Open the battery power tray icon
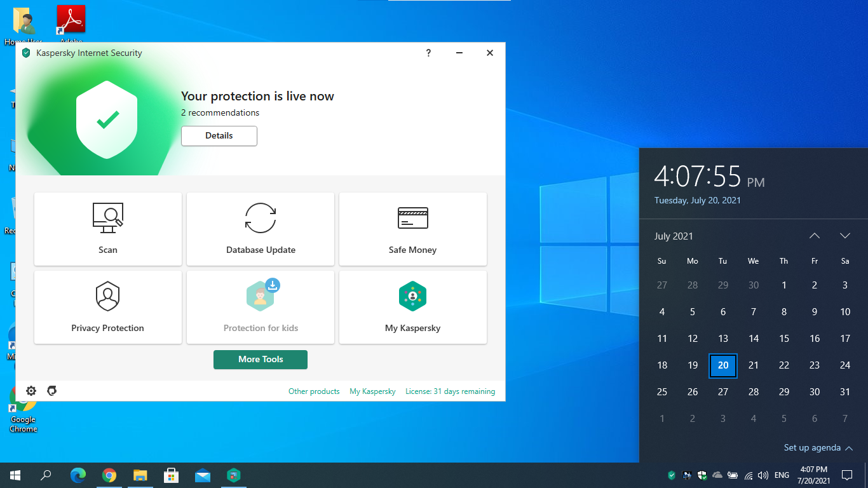 (733, 475)
